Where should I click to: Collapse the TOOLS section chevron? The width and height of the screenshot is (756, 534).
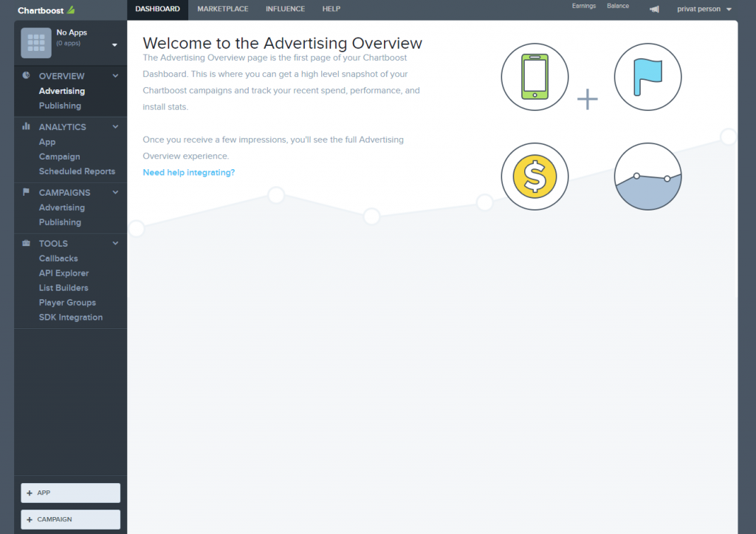tap(115, 243)
